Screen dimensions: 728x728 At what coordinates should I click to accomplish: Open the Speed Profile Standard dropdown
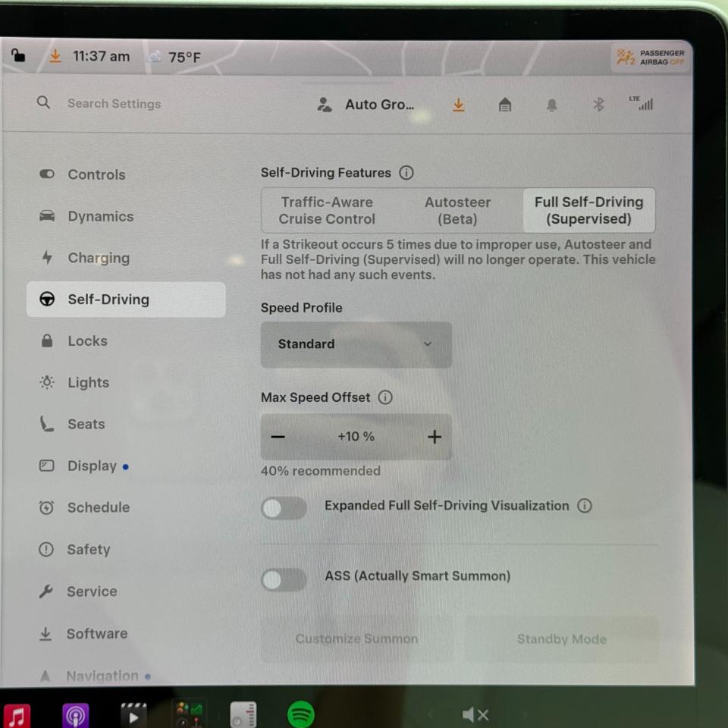tap(356, 344)
